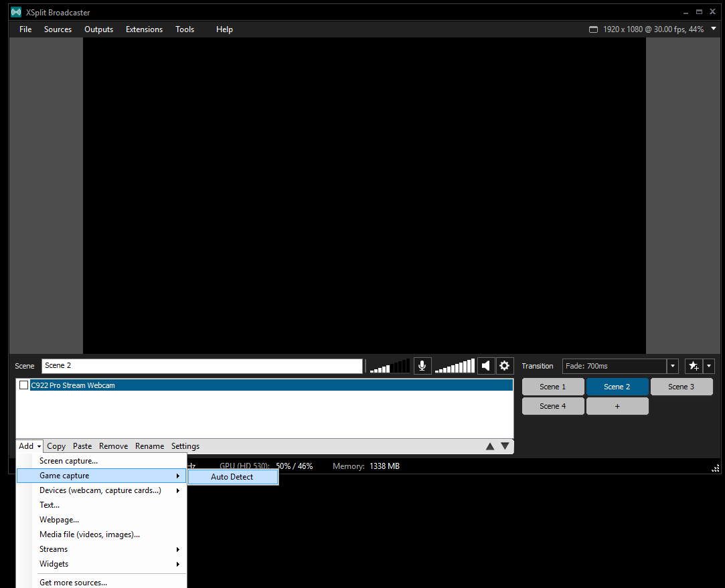The height and width of the screenshot is (588, 725).
Task: Open the File menu
Action: [x=25, y=29]
